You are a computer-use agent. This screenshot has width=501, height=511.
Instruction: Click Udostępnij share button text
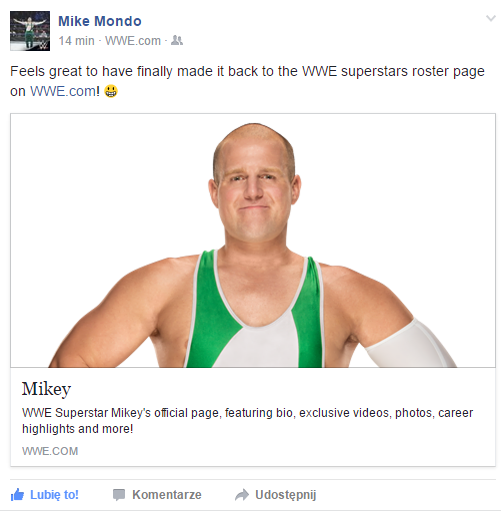tap(286, 495)
